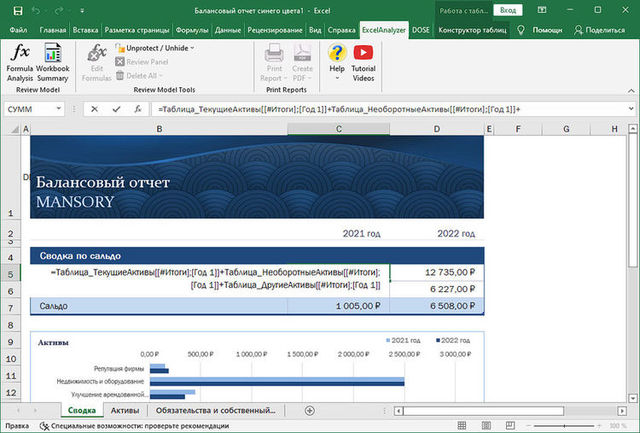Open the Активы sheet tab
The width and height of the screenshot is (640, 433).
[x=125, y=410]
